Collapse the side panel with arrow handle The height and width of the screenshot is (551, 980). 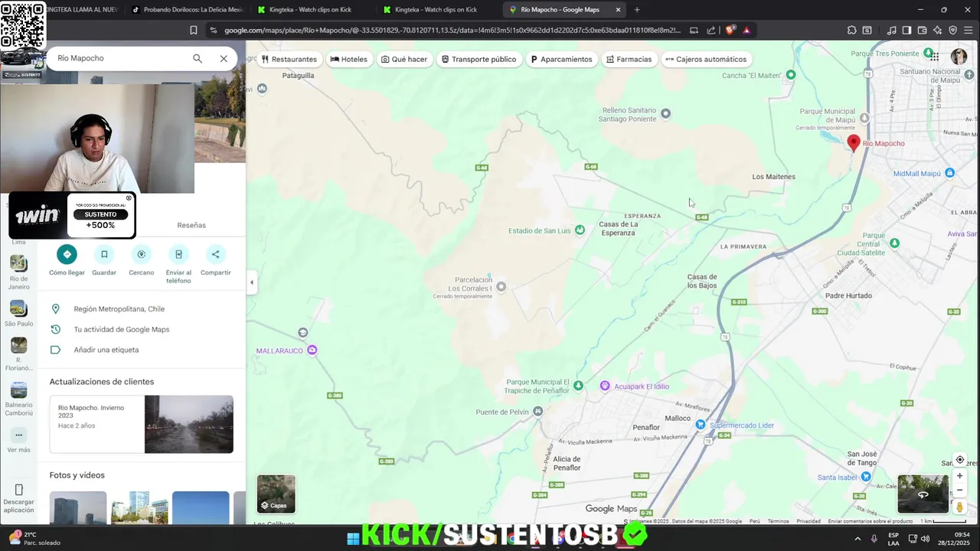tap(251, 282)
